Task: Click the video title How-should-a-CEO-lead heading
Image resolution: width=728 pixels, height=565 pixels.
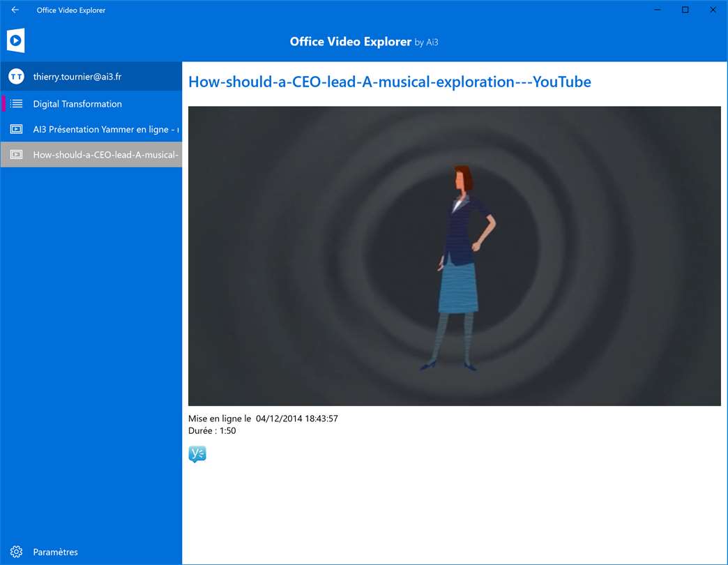Action: pyautogui.click(x=390, y=82)
